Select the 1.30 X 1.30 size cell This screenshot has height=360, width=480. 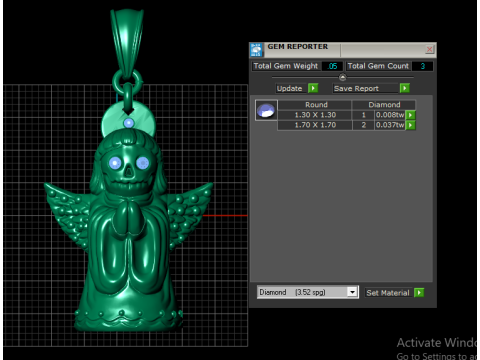[x=315, y=115]
